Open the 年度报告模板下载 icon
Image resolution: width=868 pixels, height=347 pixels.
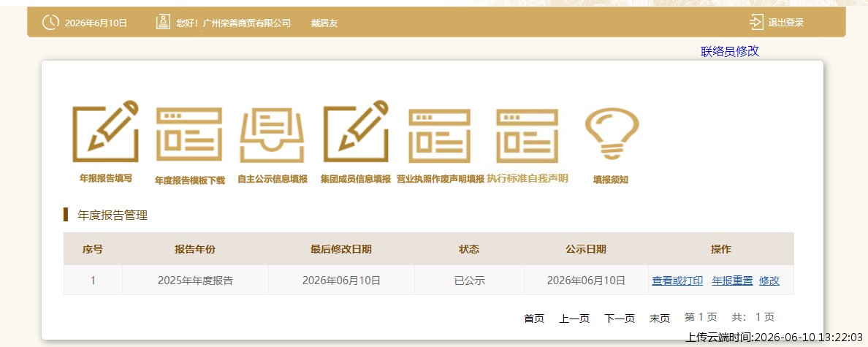[x=189, y=134]
